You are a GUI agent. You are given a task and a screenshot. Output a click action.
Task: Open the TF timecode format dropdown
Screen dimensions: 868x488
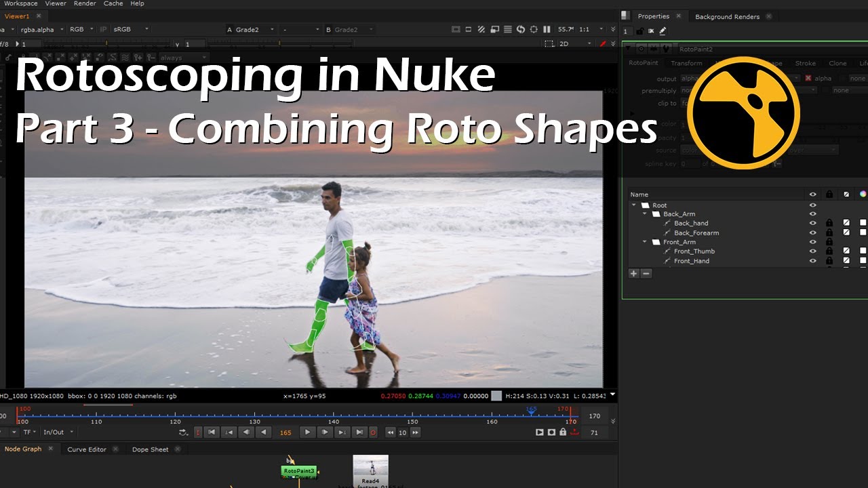pyautogui.click(x=30, y=432)
